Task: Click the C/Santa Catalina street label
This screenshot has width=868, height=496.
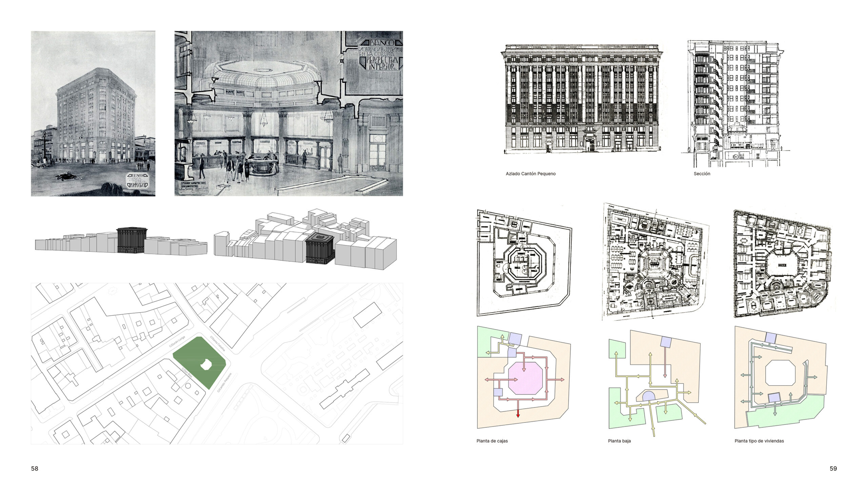Action: coord(217,343)
